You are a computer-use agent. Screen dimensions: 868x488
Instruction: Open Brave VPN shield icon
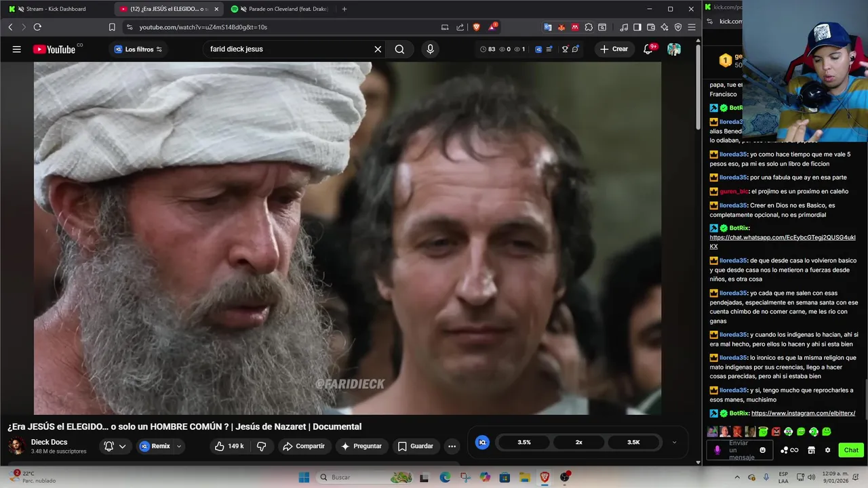click(x=678, y=27)
